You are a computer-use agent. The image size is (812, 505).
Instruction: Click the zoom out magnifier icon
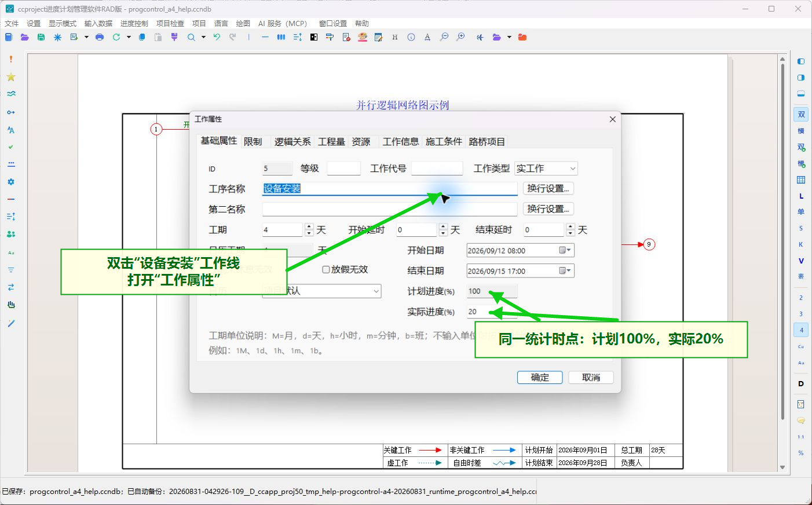tap(444, 37)
